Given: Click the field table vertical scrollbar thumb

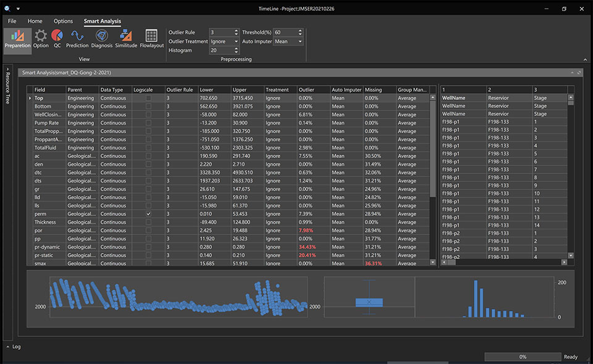Looking at the screenshot, I should click(x=432, y=149).
